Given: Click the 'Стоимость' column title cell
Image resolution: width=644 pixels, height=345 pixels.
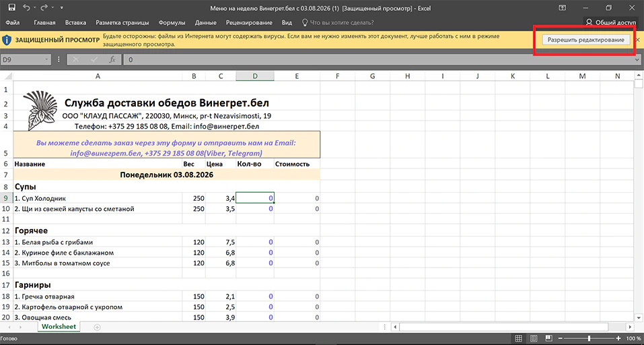Looking at the screenshot, I should [297, 164].
